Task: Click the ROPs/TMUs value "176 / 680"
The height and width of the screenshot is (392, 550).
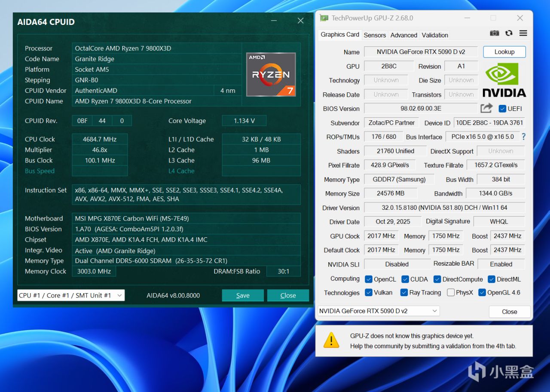Action: point(384,137)
